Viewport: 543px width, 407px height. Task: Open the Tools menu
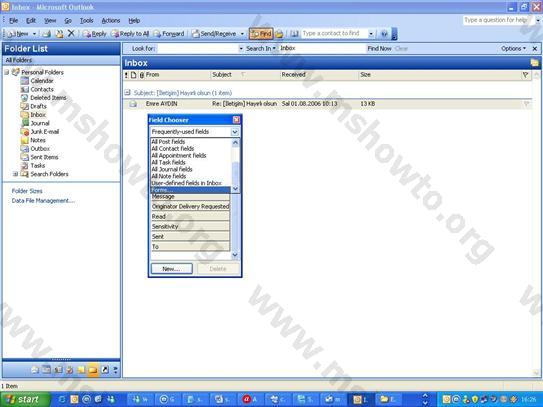coord(86,20)
